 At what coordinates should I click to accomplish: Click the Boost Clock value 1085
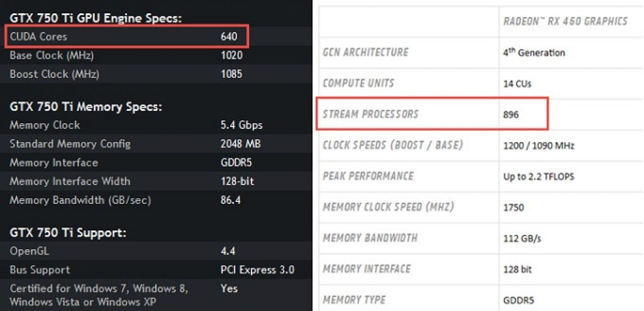[231, 74]
